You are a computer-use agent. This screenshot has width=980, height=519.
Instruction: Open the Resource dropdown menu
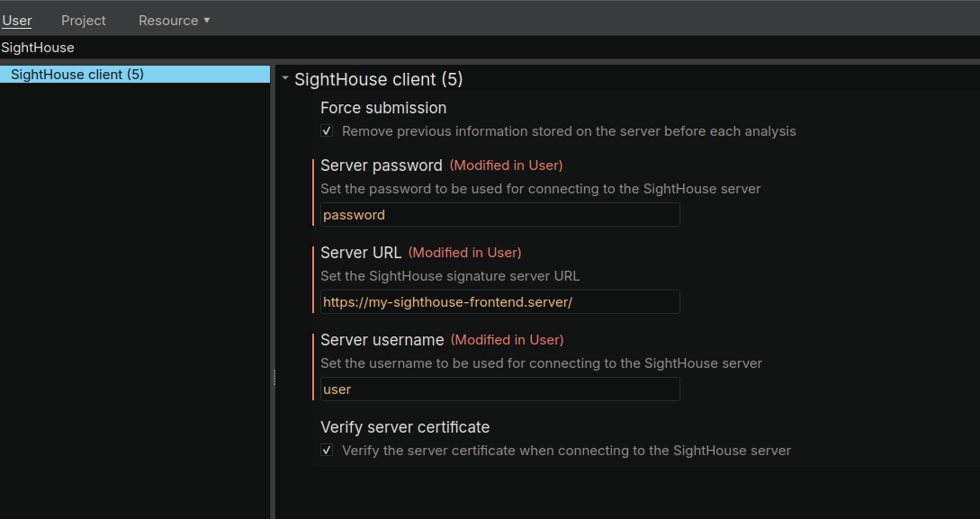coord(167,20)
